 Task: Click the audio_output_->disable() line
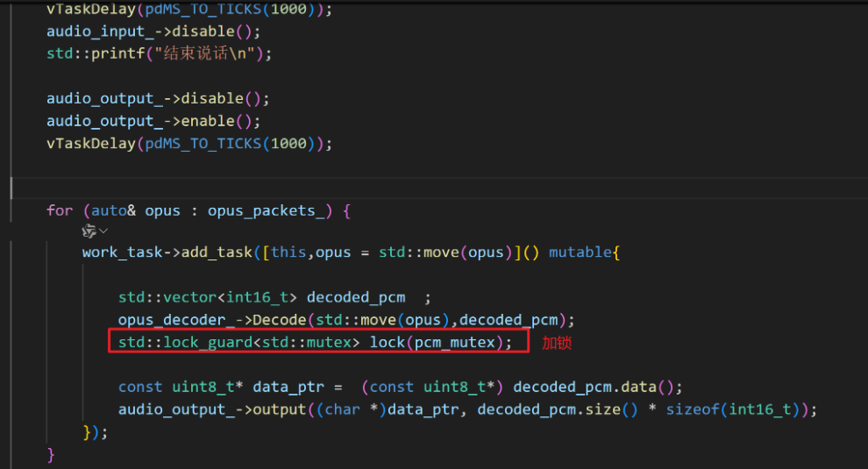[x=158, y=98]
